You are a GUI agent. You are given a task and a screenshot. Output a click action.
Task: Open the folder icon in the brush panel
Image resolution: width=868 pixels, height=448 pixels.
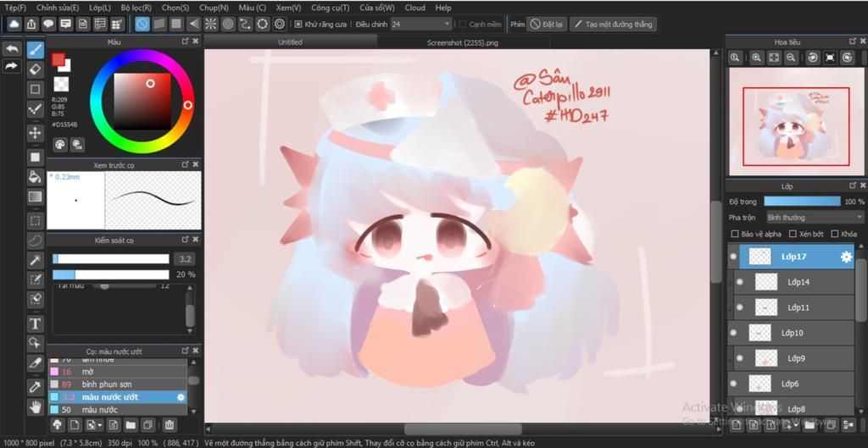tap(131, 425)
